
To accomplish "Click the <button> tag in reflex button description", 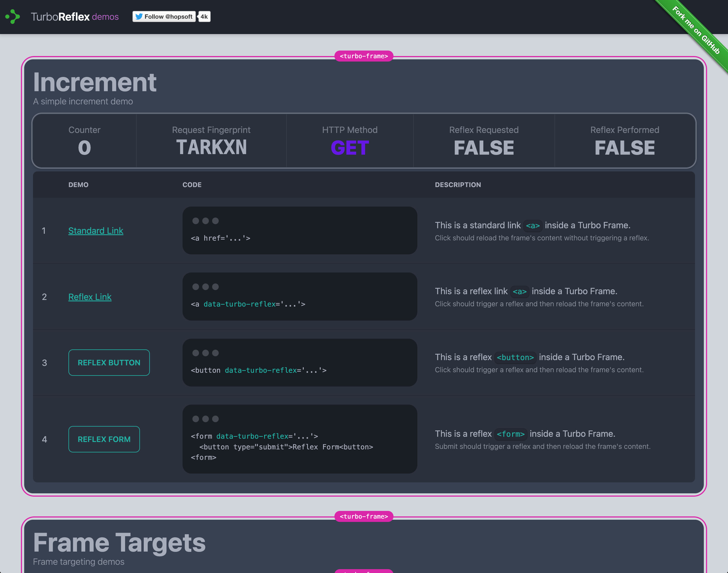I will click(x=515, y=357).
